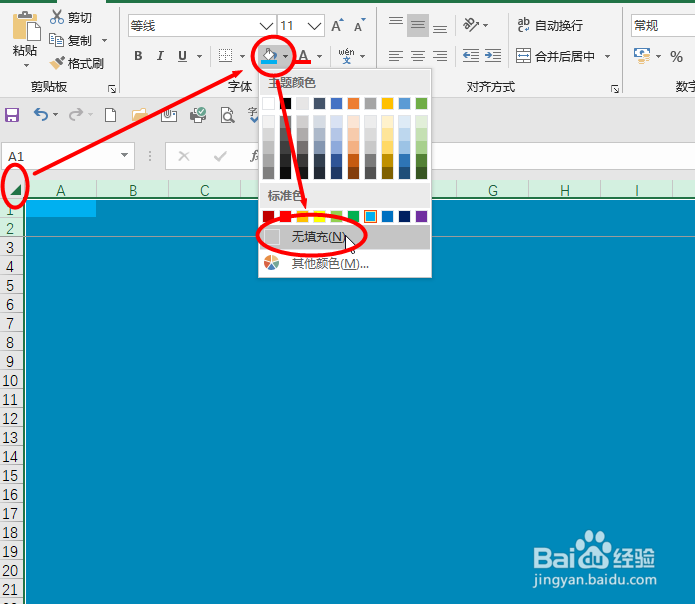This screenshot has height=604, width=695.
Task: Click the quick print icon
Action: coord(198,115)
